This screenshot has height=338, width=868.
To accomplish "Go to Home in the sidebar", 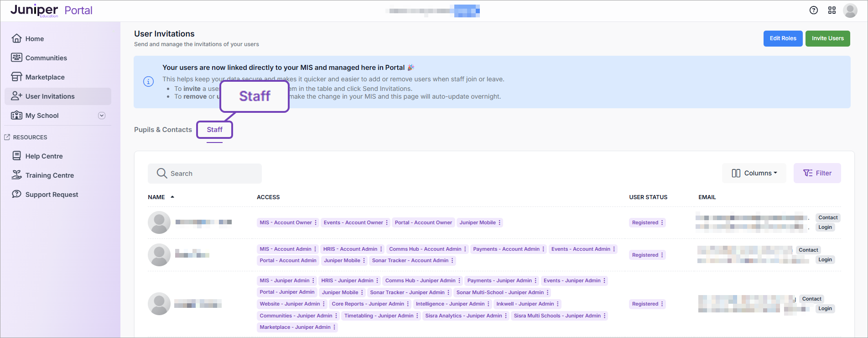I will point(58,39).
